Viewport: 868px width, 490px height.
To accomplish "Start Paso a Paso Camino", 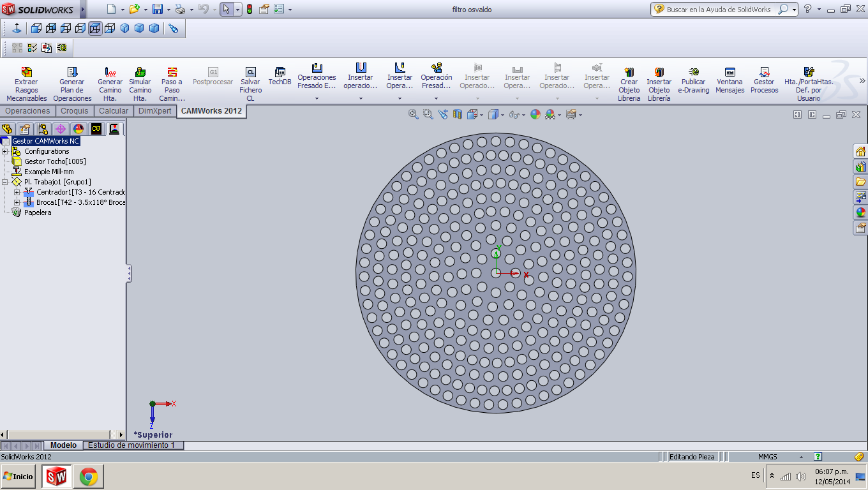I will click(x=172, y=84).
